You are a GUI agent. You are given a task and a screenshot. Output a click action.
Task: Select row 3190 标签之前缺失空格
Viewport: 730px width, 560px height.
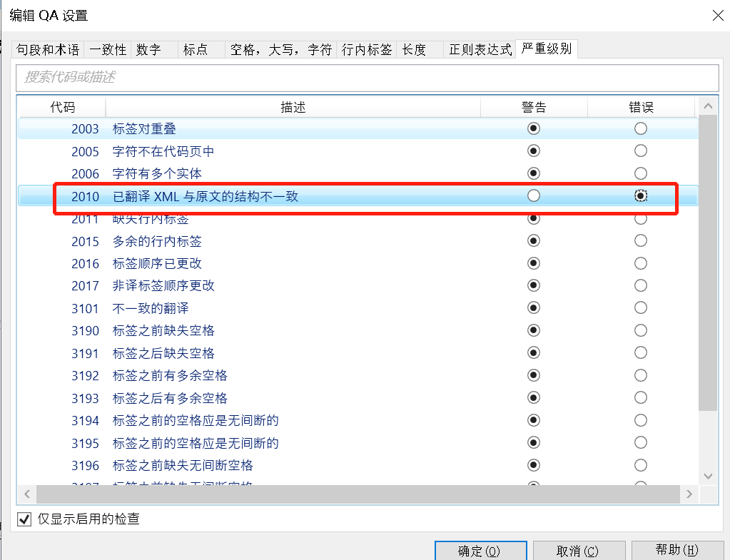358,330
